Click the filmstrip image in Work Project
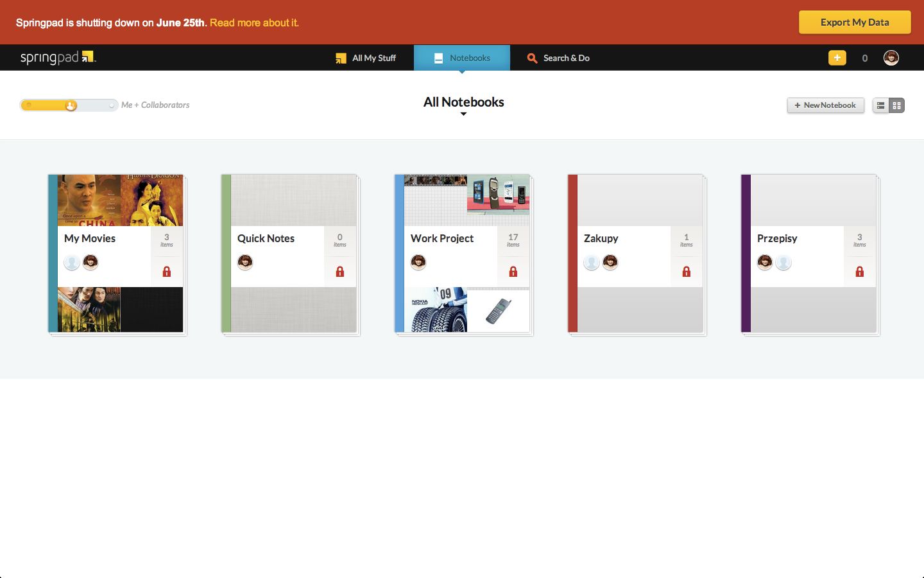The height and width of the screenshot is (578, 924). (x=436, y=180)
